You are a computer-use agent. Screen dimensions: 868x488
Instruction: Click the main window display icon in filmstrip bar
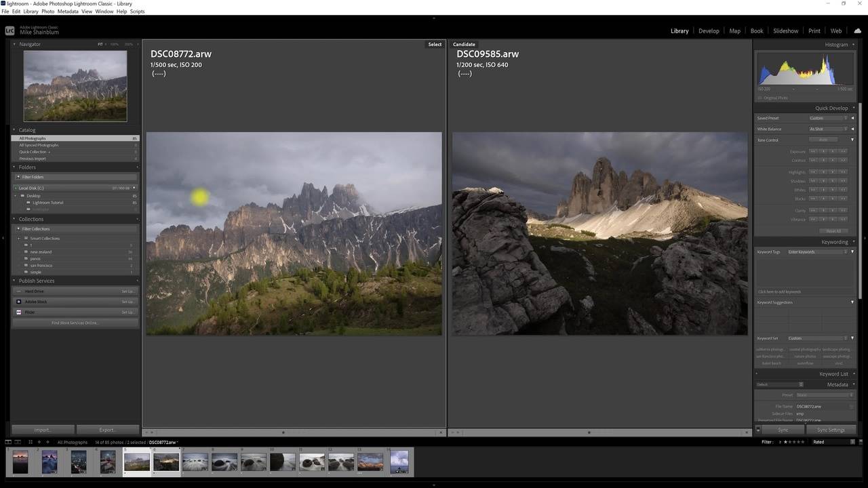[8, 442]
